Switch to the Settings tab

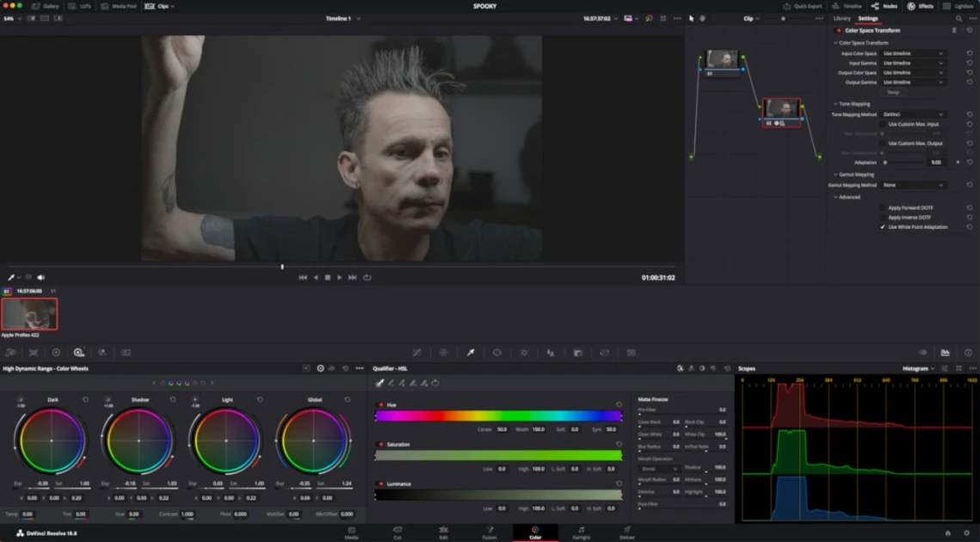tap(867, 19)
